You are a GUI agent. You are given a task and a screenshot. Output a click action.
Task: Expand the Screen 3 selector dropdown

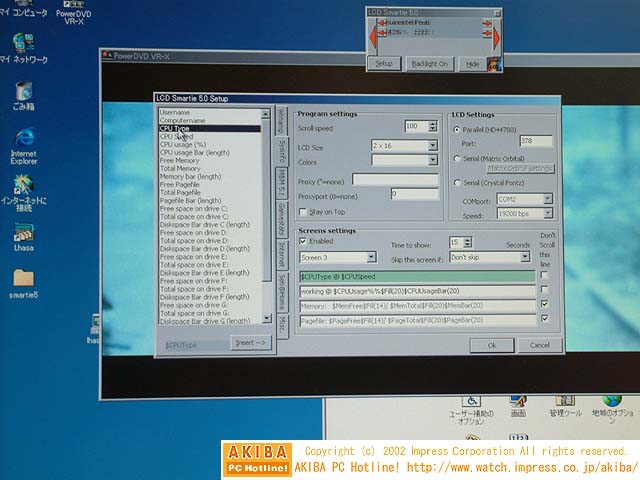click(371, 258)
